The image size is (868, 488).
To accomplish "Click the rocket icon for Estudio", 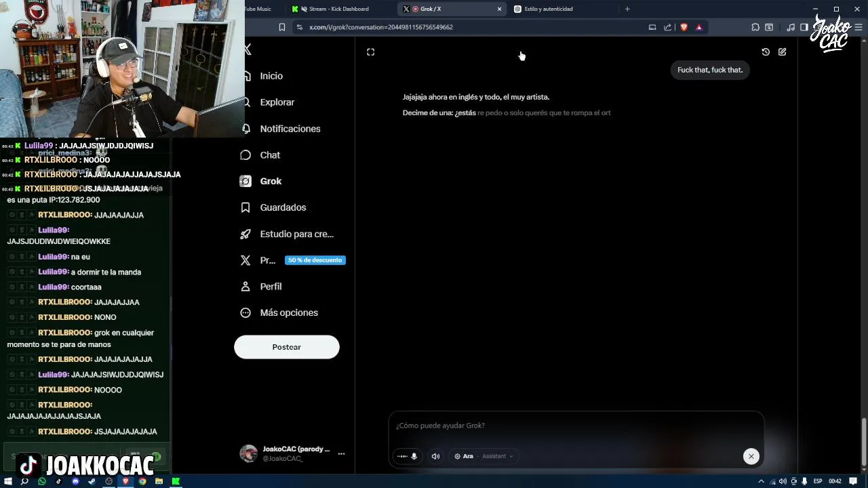I will coord(245,234).
